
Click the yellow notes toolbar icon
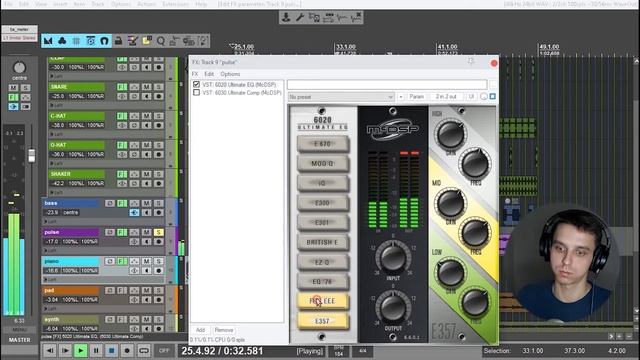pos(147,41)
